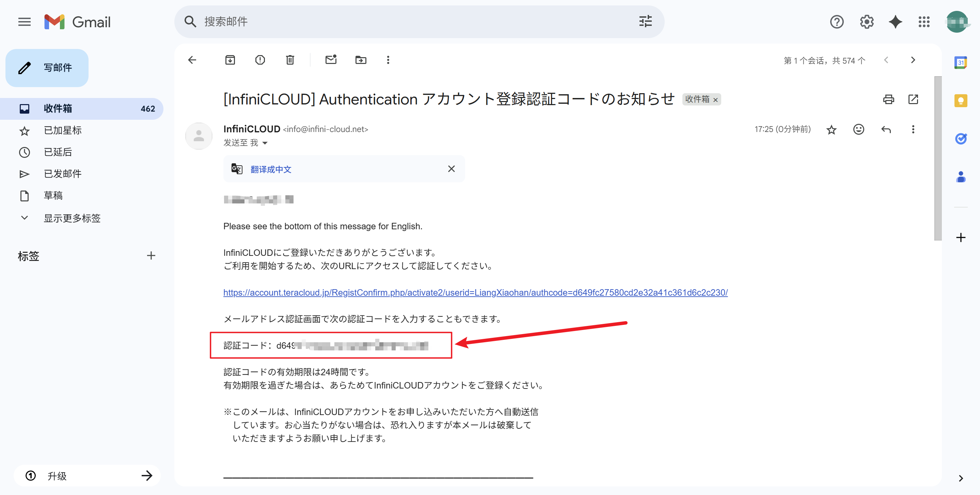This screenshot has height=495, width=980.
Task: Open 已加星标 starred folder
Action: (x=81, y=130)
